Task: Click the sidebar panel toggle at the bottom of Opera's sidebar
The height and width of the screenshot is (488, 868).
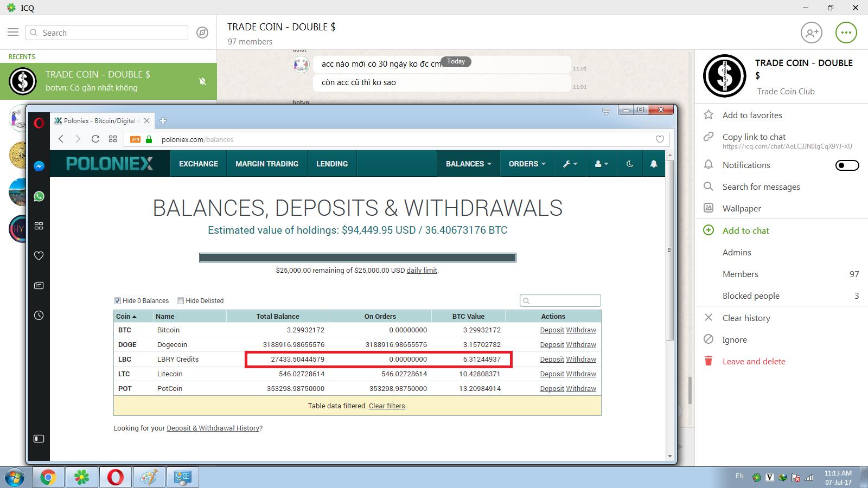Action: click(39, 439)
